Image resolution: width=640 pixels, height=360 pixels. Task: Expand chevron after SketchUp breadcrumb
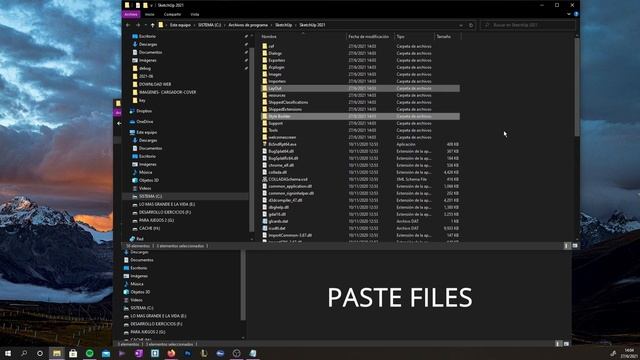296,25
